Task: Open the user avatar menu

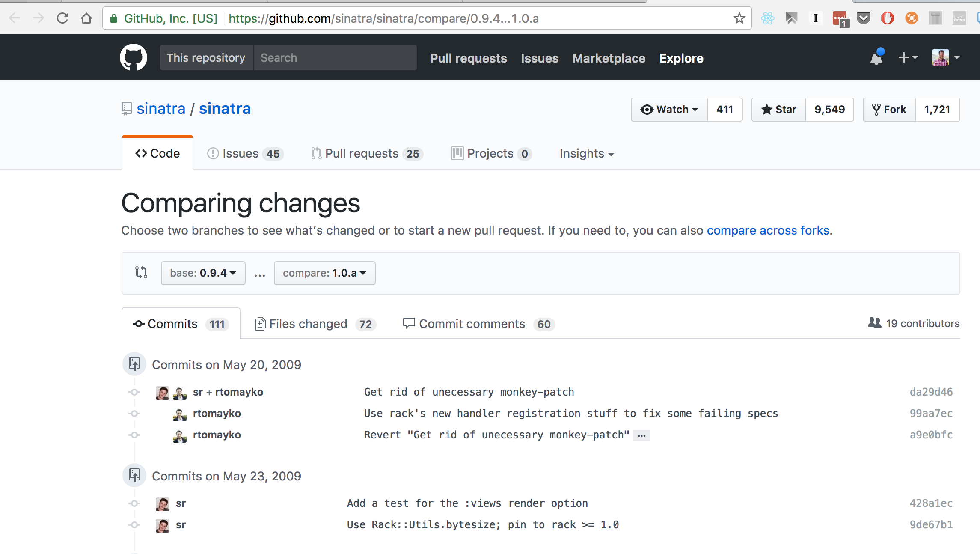Action: tap(946, 57)
